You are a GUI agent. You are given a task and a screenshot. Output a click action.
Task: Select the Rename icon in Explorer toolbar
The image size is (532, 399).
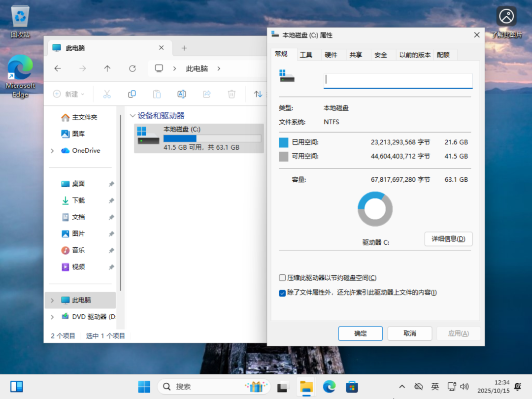pyautogui.click(x=182, y=94)
